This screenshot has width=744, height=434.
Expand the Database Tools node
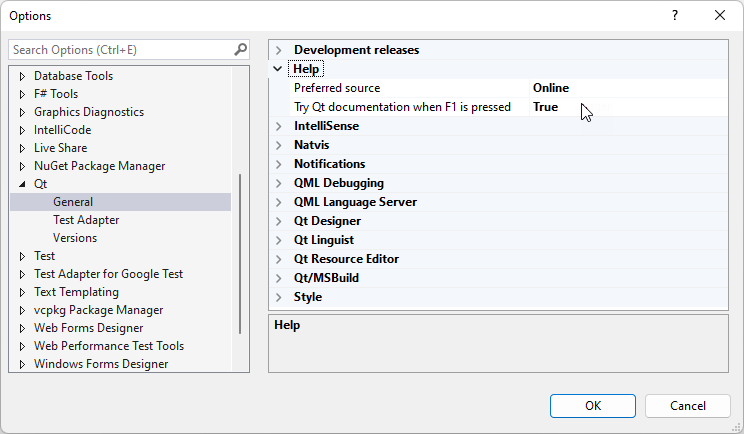tap(22, 76)
